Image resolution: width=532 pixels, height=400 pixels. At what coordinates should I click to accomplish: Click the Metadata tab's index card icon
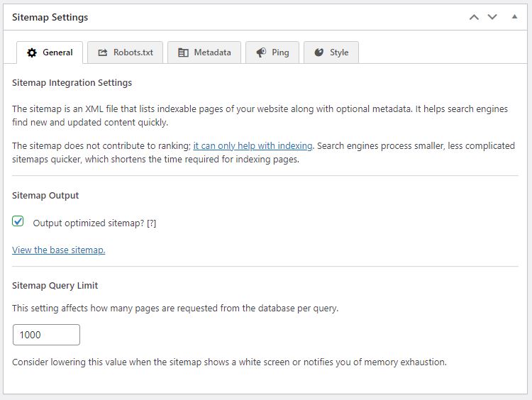click(x=183, y=52)
